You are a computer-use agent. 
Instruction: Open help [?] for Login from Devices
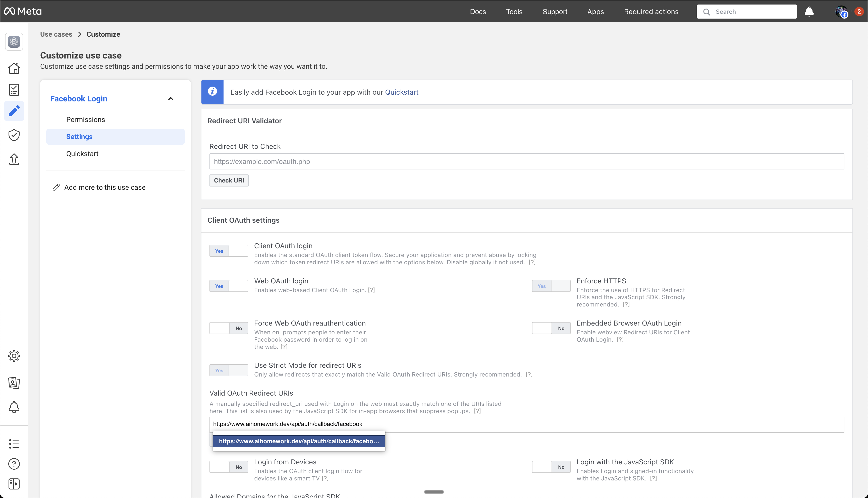[x=325, y=478]
